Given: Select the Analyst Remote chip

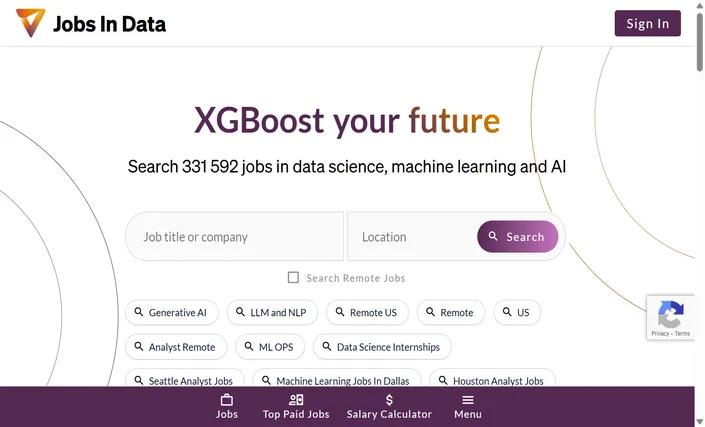Looking at the screenshot, I should [176, 347].
